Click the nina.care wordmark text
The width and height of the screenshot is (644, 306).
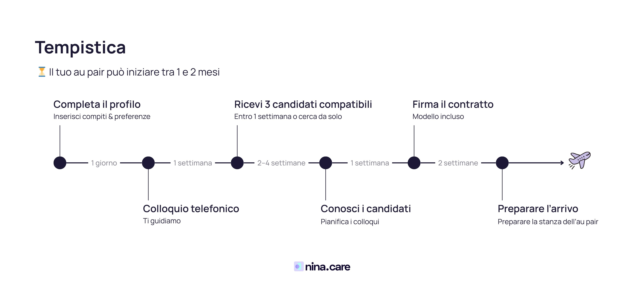click(x=327, y=267)
